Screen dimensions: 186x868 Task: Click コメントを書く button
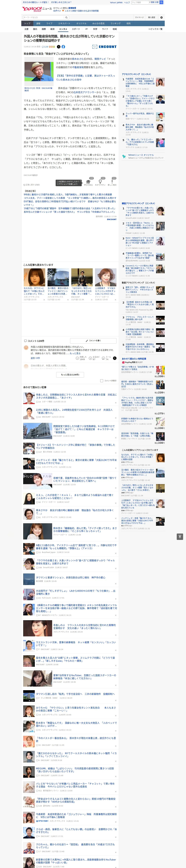(93, 341)
